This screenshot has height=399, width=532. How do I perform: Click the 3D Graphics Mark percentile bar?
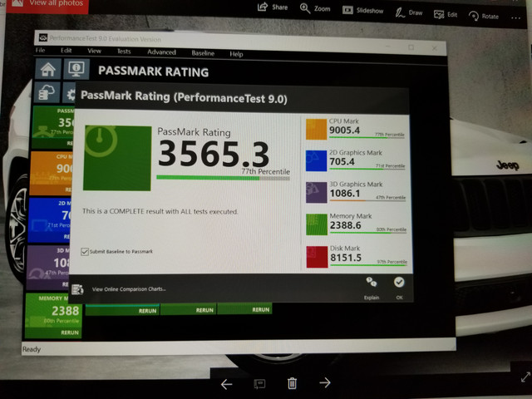pyautogui.click(x=367, y=200)
